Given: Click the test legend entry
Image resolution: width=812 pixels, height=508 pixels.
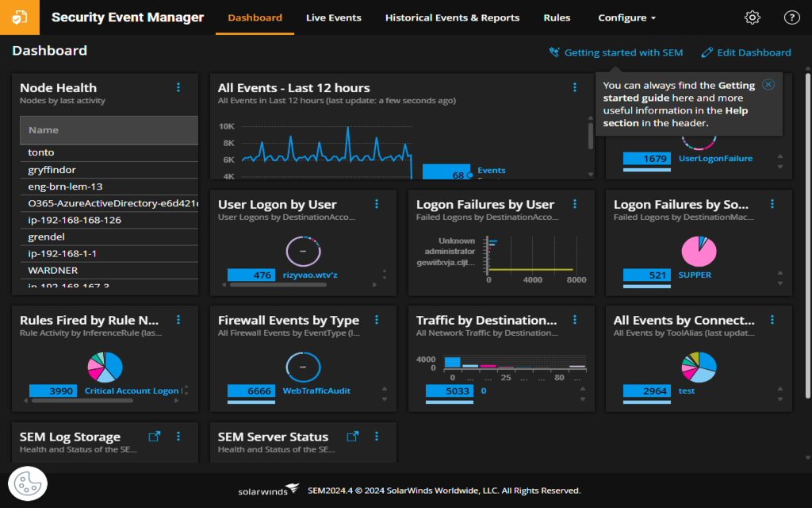Looking at the screenshot, I should 686,391.
